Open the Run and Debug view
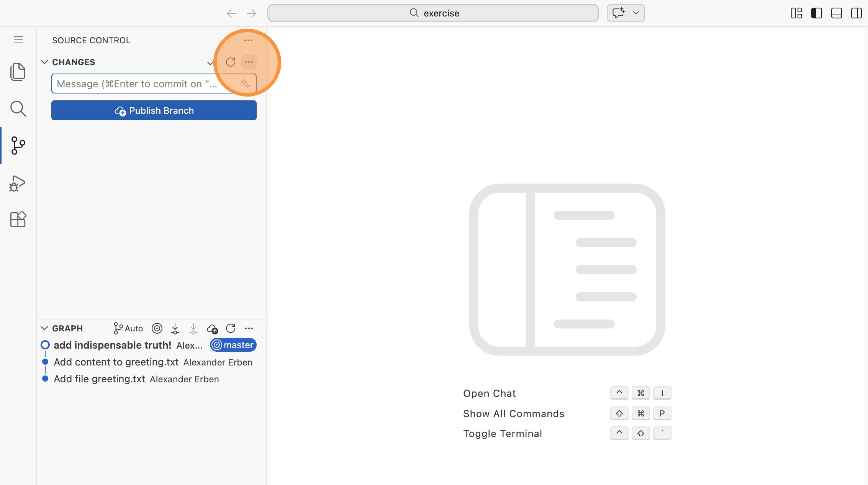This screenshot has height=485, width=868. point(17,184)
